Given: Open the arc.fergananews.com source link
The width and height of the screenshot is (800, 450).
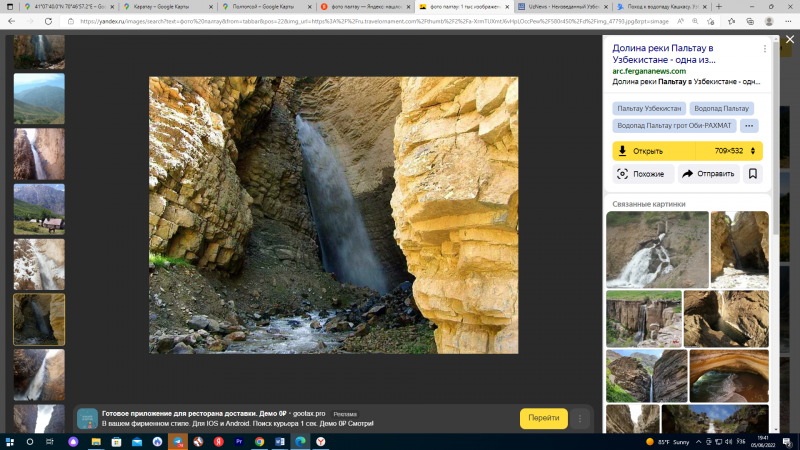Looking at the screenshot, I should (x=649, y=71).
